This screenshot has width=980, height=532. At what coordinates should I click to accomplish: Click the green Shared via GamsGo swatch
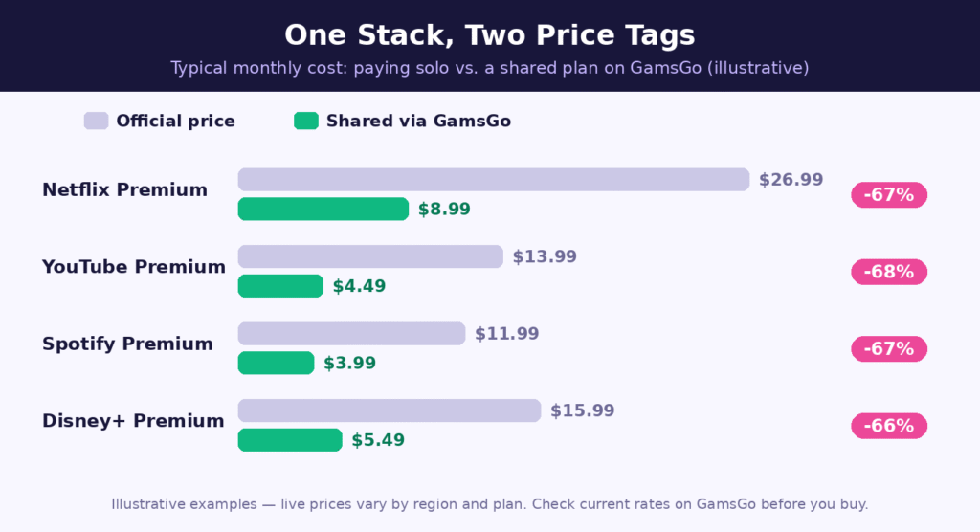coord(306,121)
